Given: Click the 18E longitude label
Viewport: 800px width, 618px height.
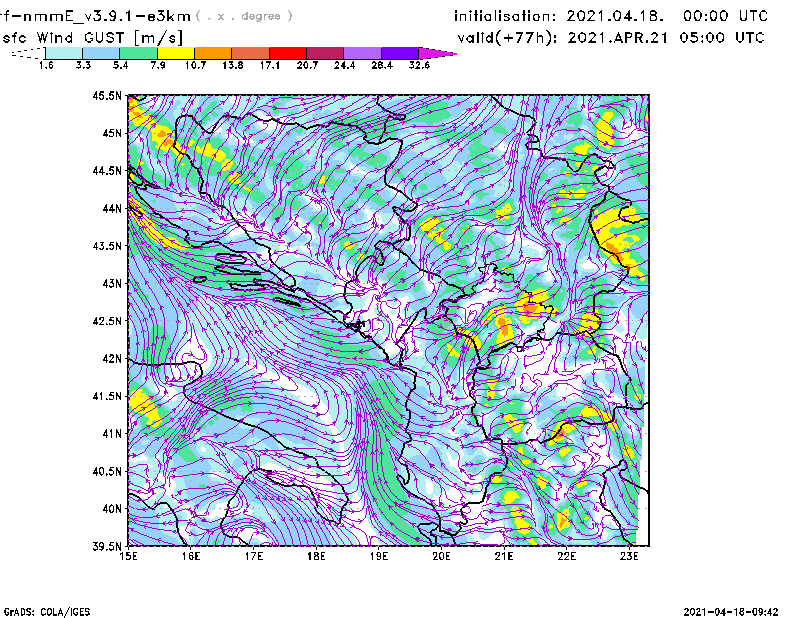Looking at the screenshot, I should (x=316, y=556).
